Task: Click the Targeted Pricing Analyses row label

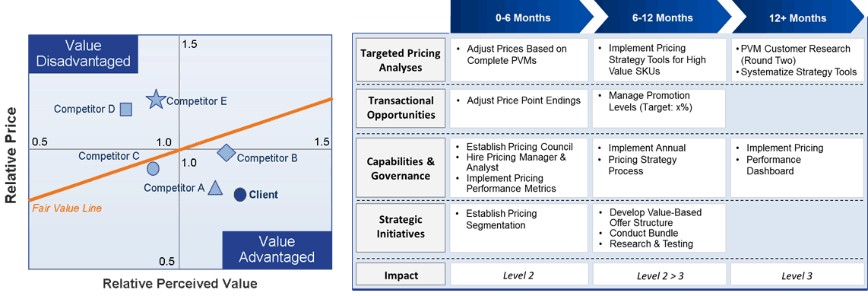Action: (x=401, y=60)
